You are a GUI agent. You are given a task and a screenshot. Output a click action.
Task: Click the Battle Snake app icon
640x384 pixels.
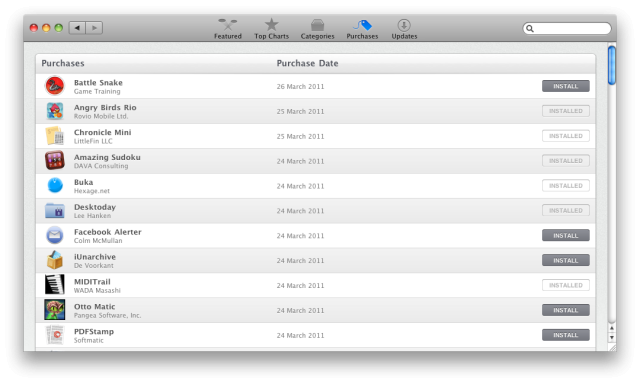click(55, 86)
